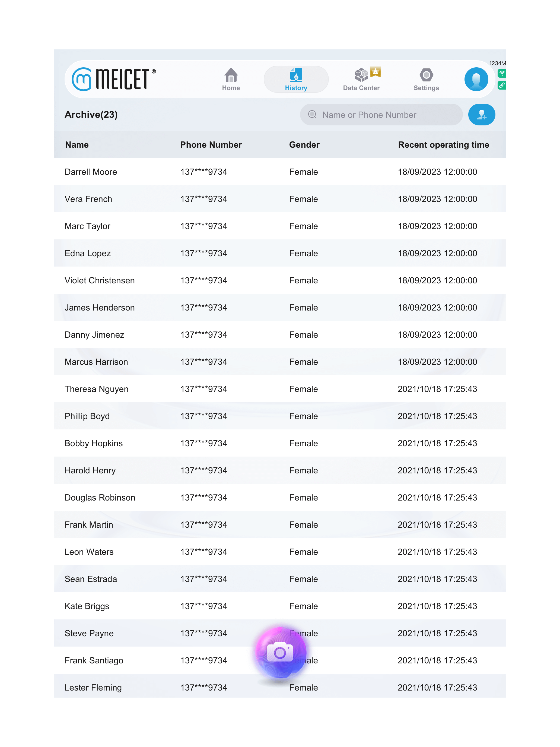Open the Data Center section

[x=361, y=79]
